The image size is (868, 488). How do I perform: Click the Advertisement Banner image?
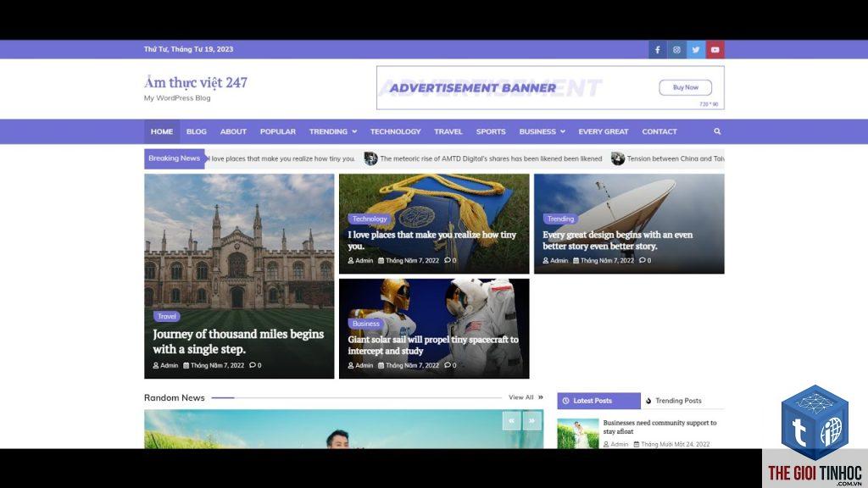550,88
